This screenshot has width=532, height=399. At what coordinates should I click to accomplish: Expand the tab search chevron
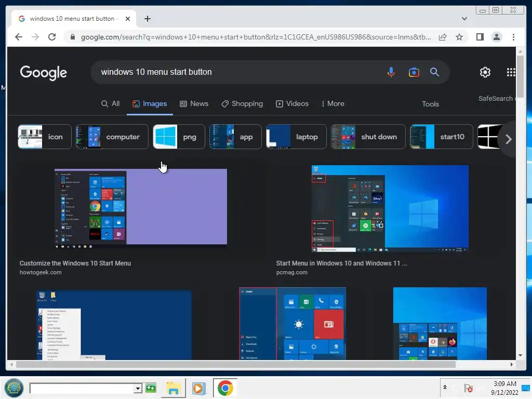(x=464, y=19)
